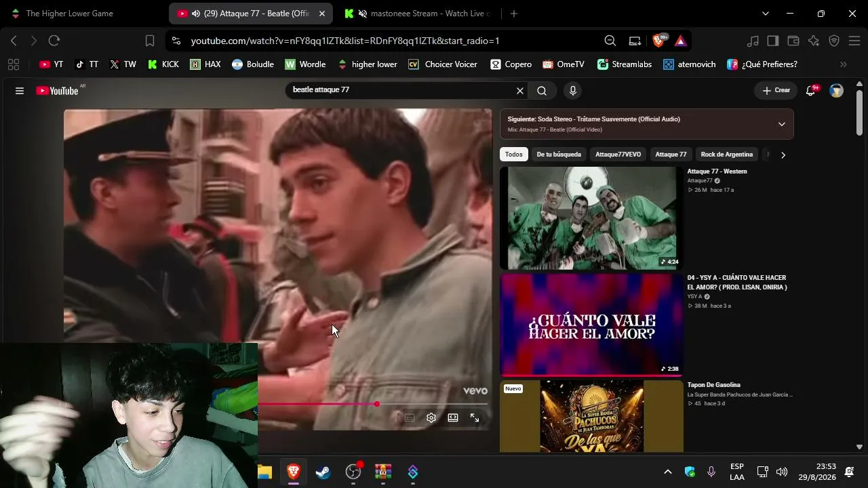Image resolution: width=868 pixels, height=488 pixels.
Task: Open the zoom-out magnifier in address bar
Action: pyautogui.click(x=610, y=41)
